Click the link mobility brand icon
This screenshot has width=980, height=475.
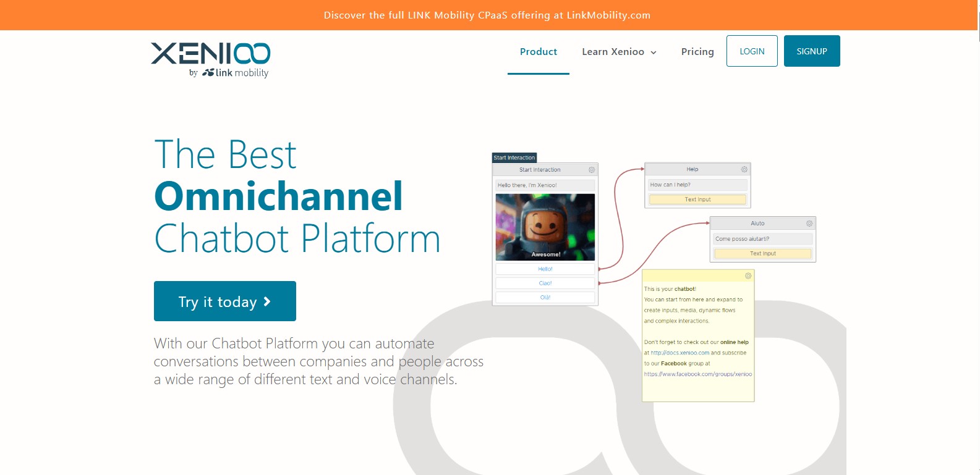tap(208, 73)
